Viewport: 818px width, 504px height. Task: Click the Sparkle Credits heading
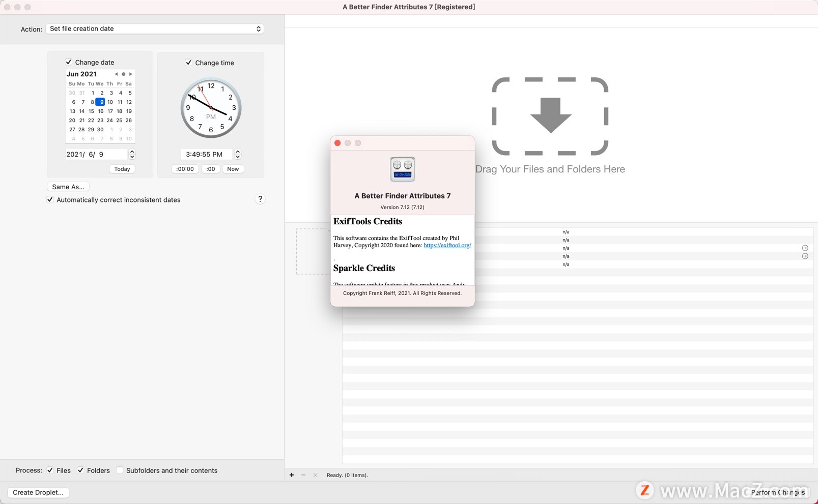point(364,268)
